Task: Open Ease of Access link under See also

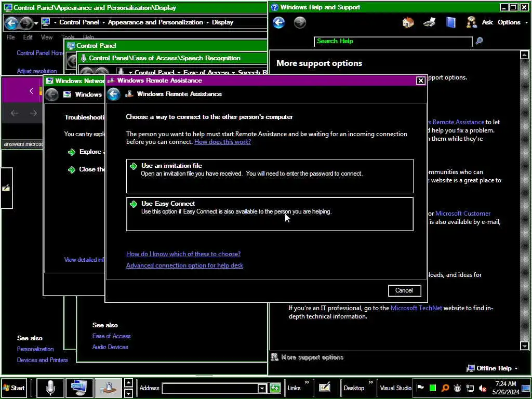Action: pyautogui.click(x=111, y=336)
